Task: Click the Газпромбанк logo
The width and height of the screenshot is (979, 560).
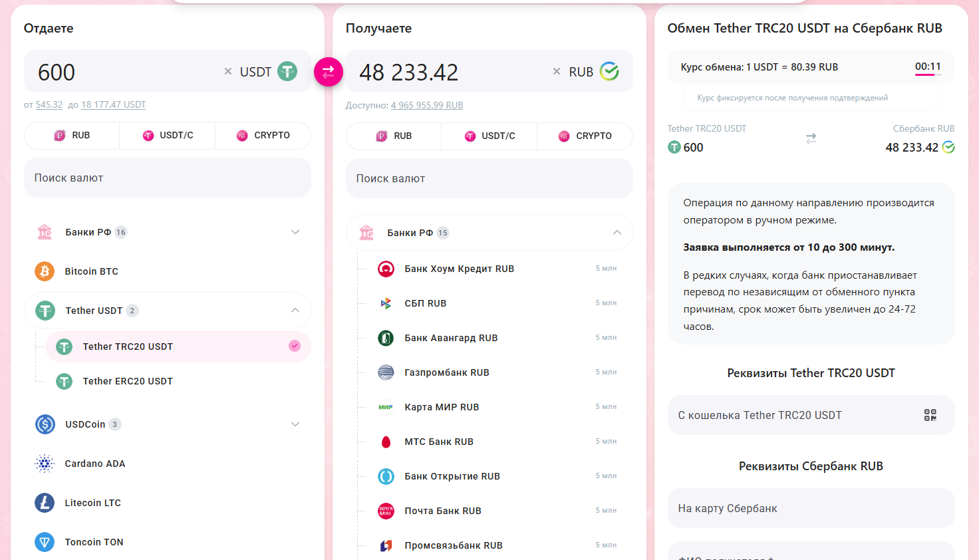Action: (386, 372)
